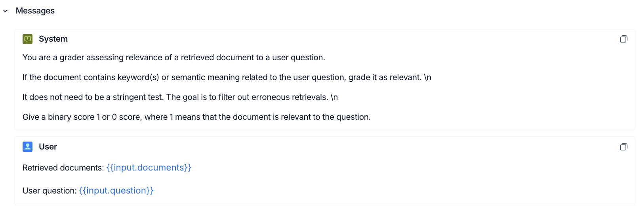The width and height of the screenshot is (644, 207).
Task: Click the blue User avatar icon
Action: (28, 147)
